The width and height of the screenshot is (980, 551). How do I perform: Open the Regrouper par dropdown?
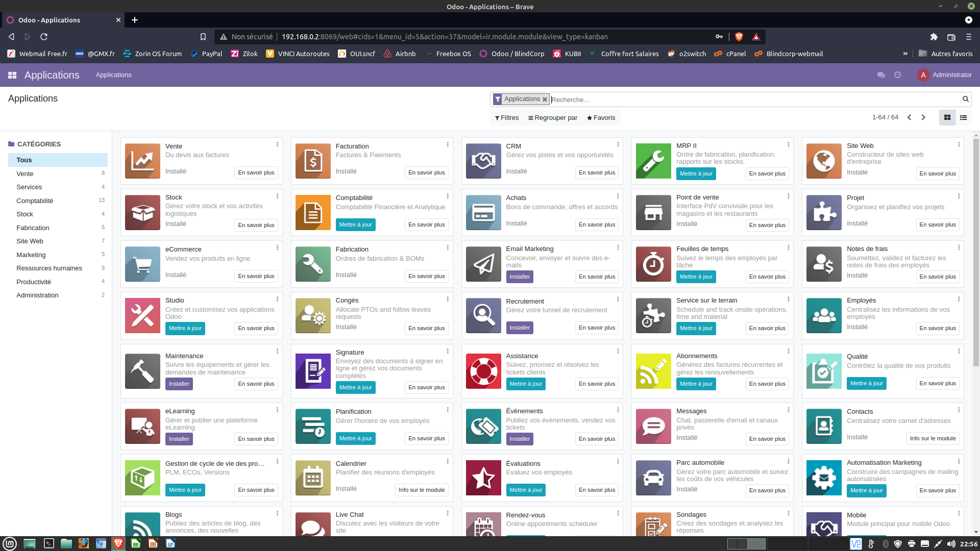click(x=552, y=118)
